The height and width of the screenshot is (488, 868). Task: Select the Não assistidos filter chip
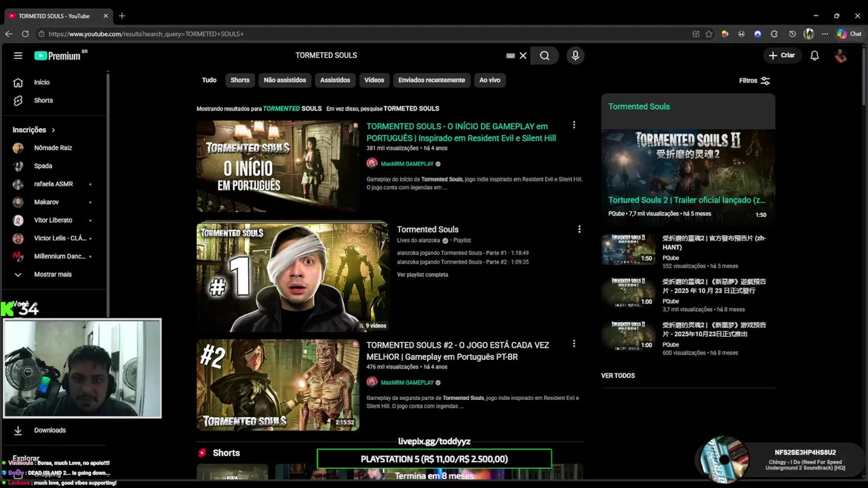[285, 80]
